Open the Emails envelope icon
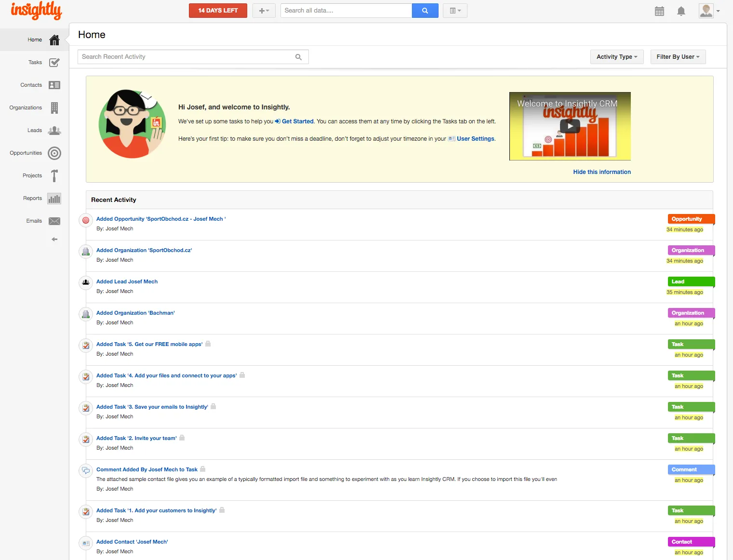Image resolution: width=733 pixels, height=560 pixels. pos(54,221)
